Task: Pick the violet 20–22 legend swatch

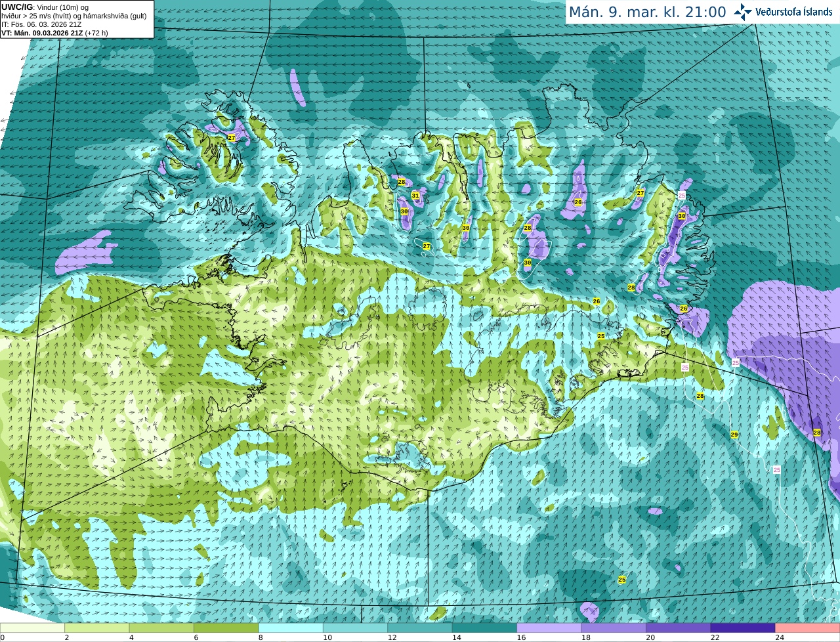Action: [679, 628]
